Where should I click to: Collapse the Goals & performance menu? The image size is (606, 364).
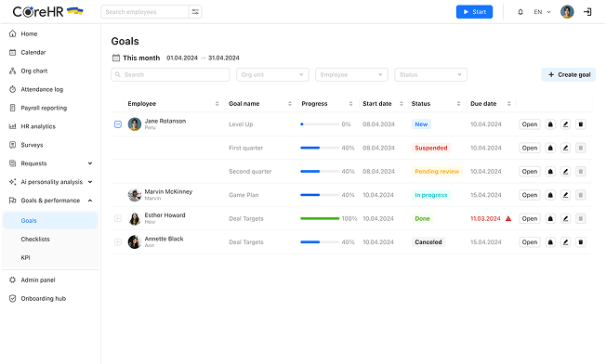[x=90, y=201]
